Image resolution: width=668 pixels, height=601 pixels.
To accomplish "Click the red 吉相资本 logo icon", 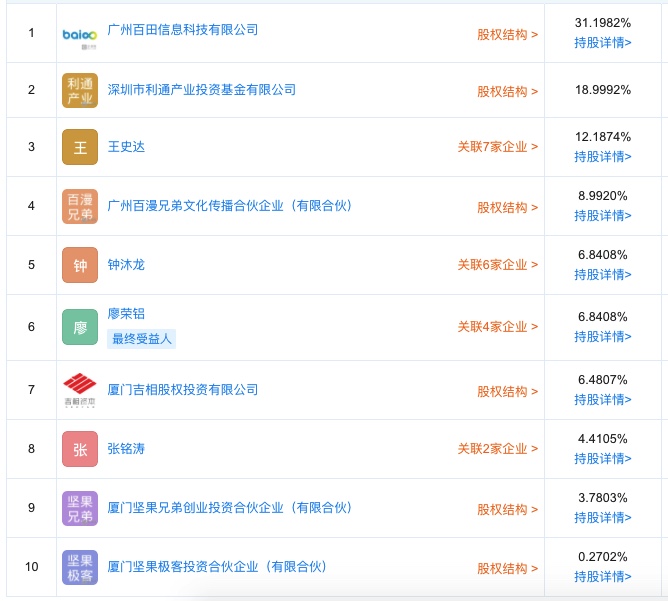I will [80, 390].
